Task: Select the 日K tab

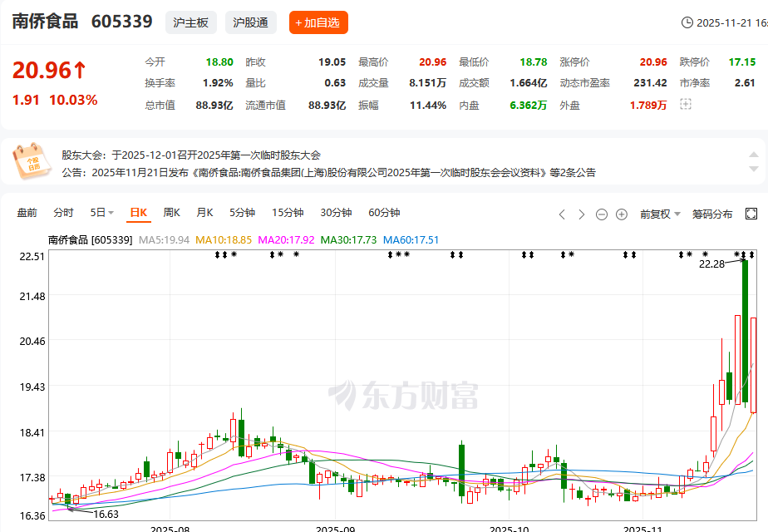Action: coord(139,213)
